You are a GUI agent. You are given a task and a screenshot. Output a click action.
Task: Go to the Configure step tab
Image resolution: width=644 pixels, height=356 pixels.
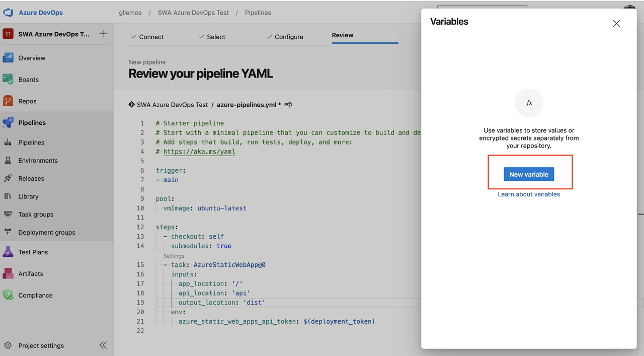click(x=284, y=37)
